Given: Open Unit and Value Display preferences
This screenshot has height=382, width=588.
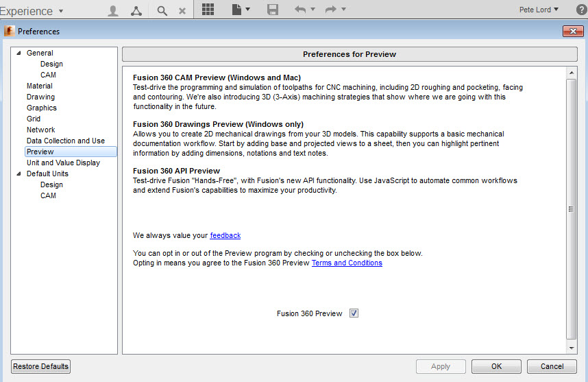Looking at the screenshot, I should coord(63,163).
